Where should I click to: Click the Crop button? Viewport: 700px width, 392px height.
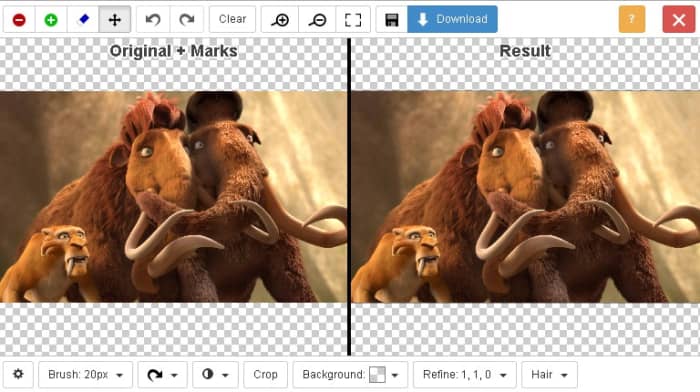(x=265, y=374)
